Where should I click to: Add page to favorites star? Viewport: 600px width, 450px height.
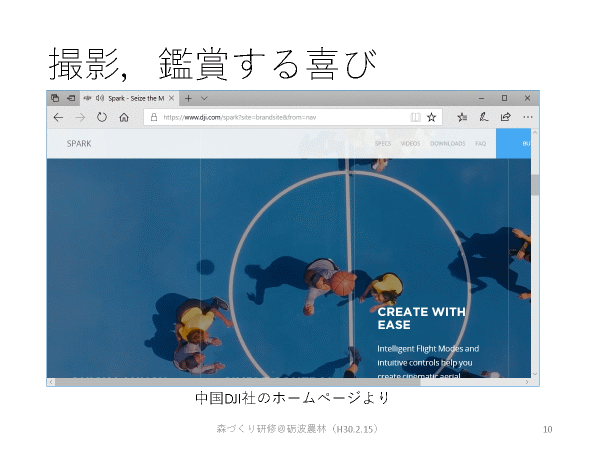pyautogui.click(x=432, y=117)
